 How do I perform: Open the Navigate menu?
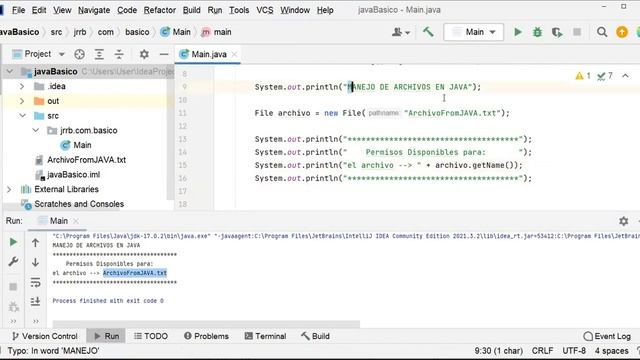pos(94,10)
